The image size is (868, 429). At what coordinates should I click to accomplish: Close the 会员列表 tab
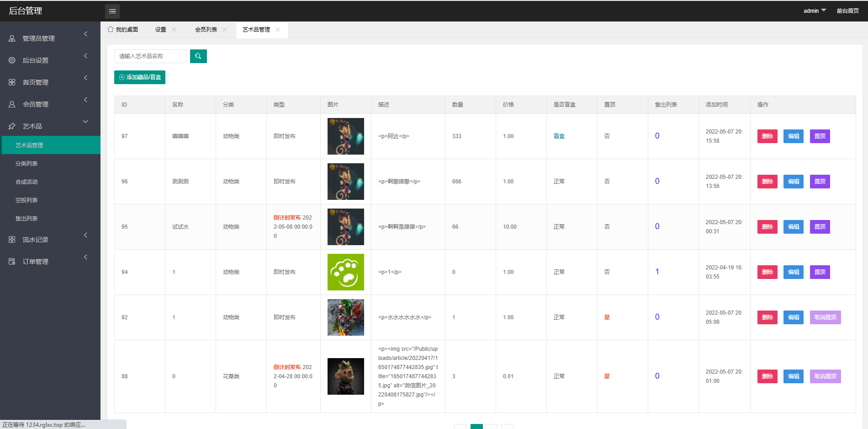coord(225,30)
